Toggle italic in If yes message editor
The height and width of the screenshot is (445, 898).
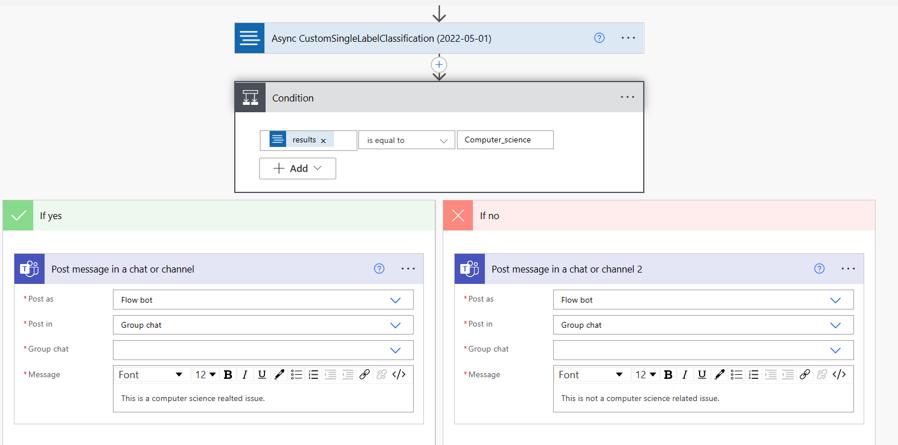tap(245, 375)
